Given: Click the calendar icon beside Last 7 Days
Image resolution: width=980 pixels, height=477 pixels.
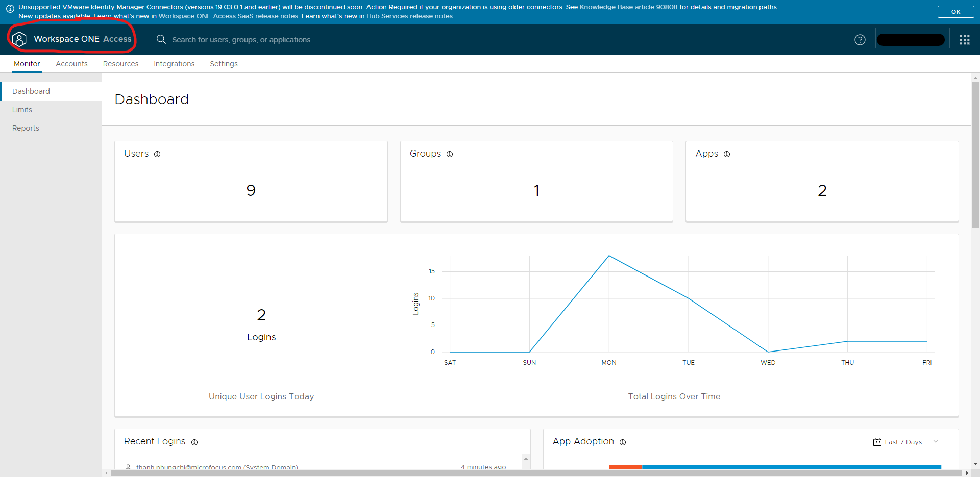Looking at the screenshot, I should [x=877, y=442].
